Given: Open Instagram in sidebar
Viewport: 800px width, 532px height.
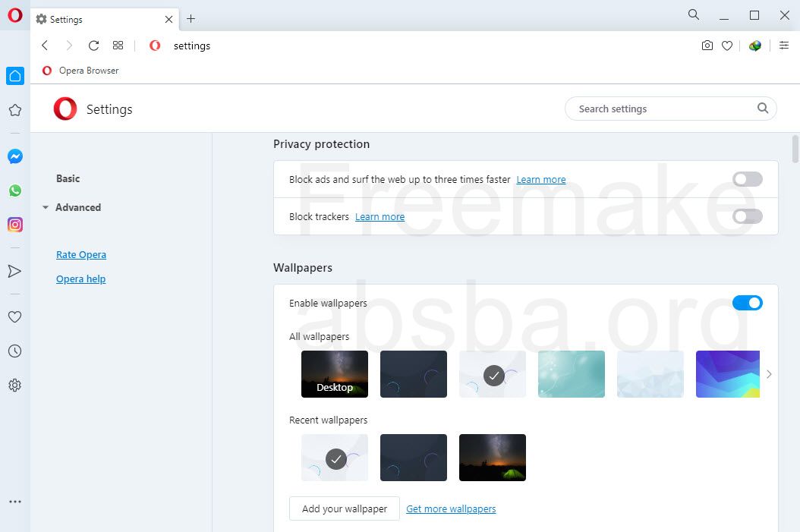Looking at the screenshot, I should (x=14, y=225).
